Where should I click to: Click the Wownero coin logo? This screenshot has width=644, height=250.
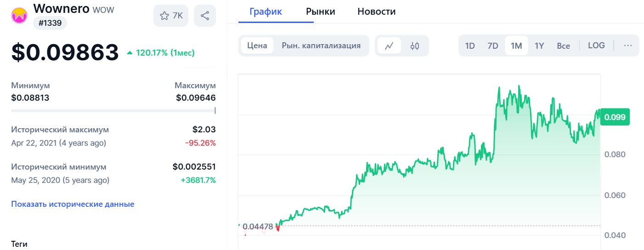20,15
